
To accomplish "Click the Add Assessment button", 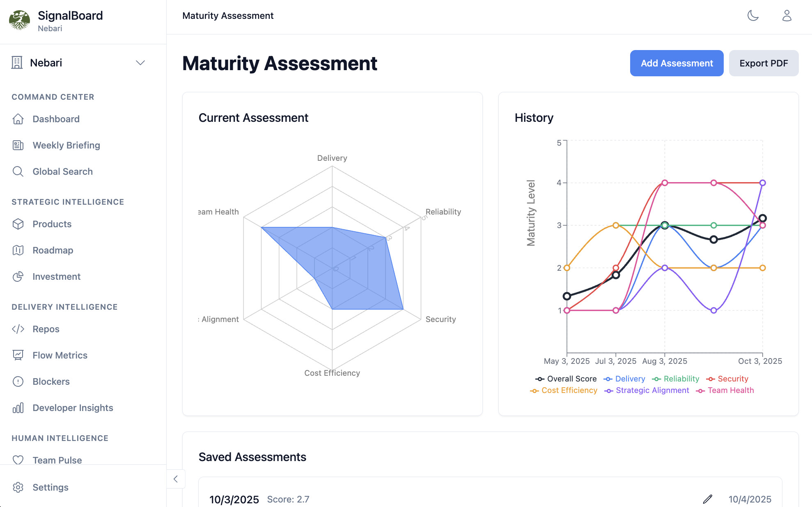I will pyautogui.click(x=677, y=63).
